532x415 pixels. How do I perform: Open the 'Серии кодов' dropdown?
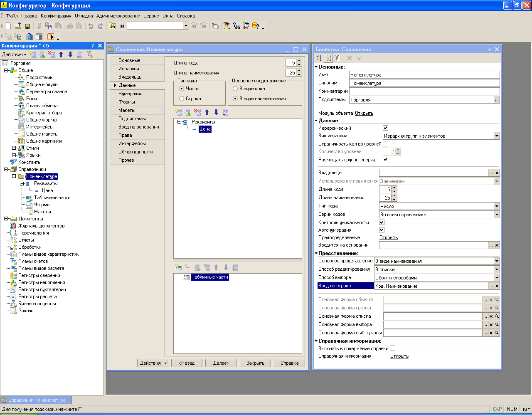pyautogui.click(x=497, y=215)
